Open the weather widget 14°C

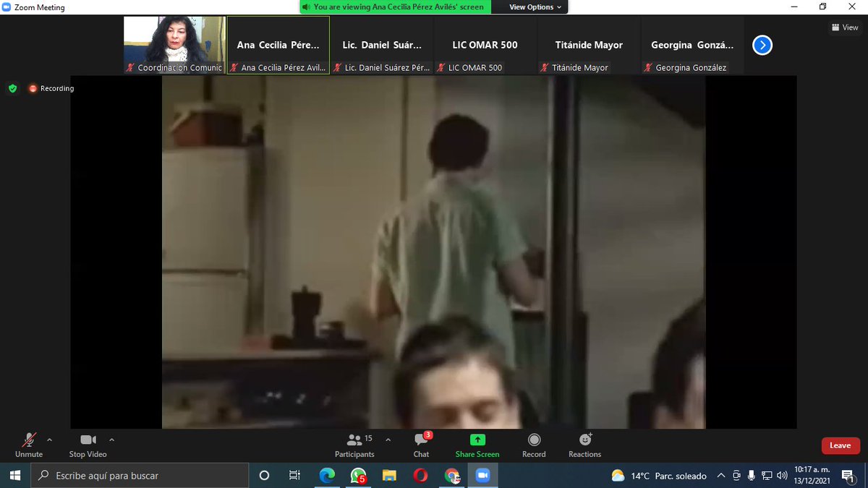(x=658, y=476)
